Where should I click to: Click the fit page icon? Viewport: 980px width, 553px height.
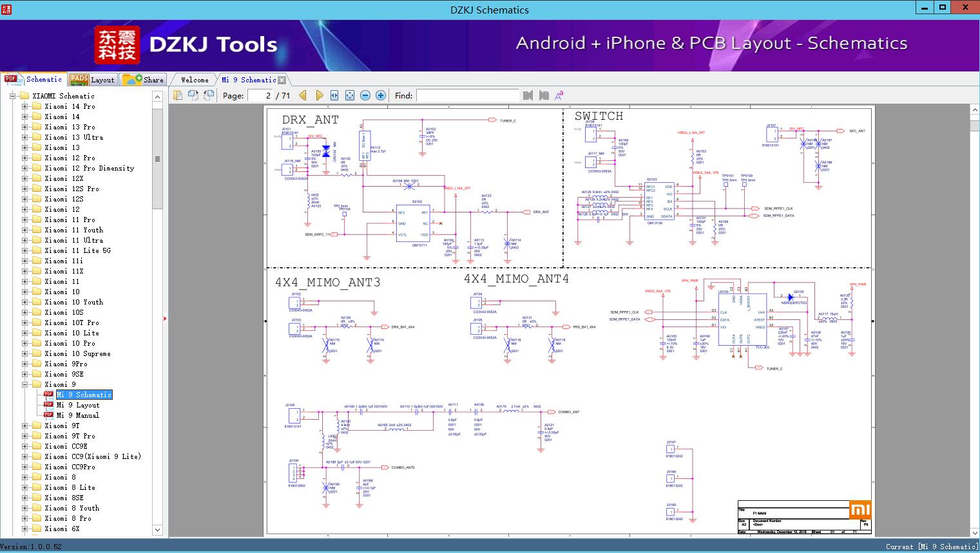coord(350,95)
